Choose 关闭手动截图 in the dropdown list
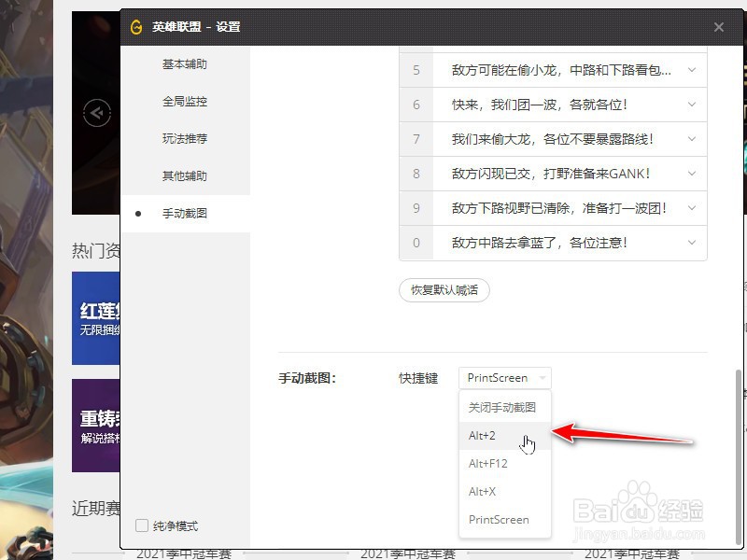Image resolution: width=747 pixels, height=560 pixels. pyautogui.click(x=498, y=407)
